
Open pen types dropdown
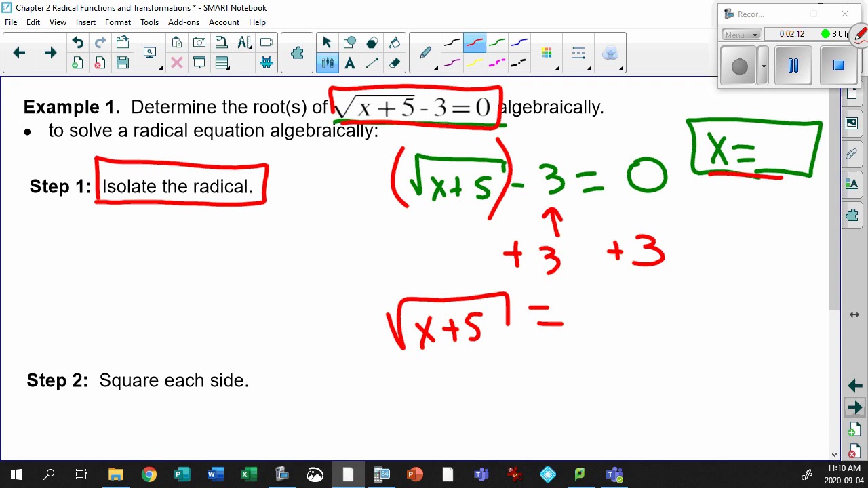[425, 53]
